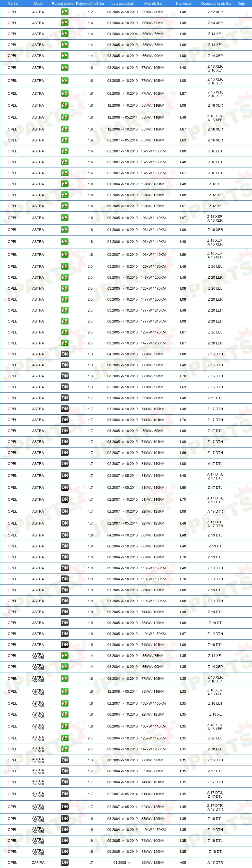Viewport: 252px width, 868px height.
Task: Click the 'Moc silnika' column header
Action: (x=153, y=3)
